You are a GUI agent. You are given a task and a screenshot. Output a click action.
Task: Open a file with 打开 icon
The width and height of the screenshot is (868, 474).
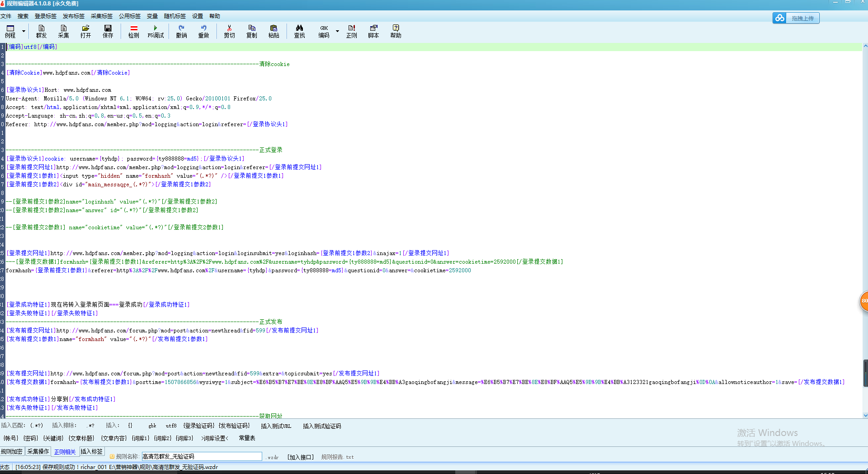[85, 31]
